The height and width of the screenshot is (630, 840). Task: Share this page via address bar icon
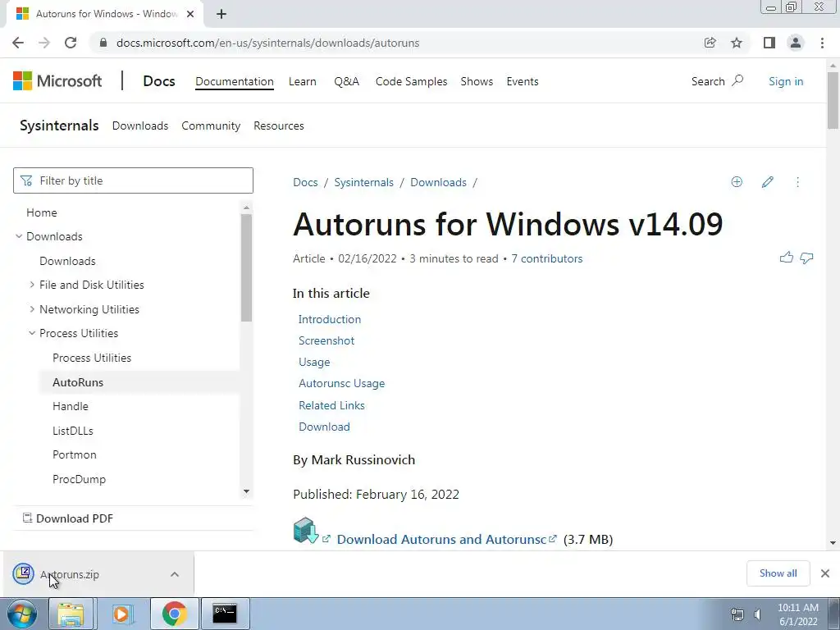pyautogui.click(x=710, y=43)
